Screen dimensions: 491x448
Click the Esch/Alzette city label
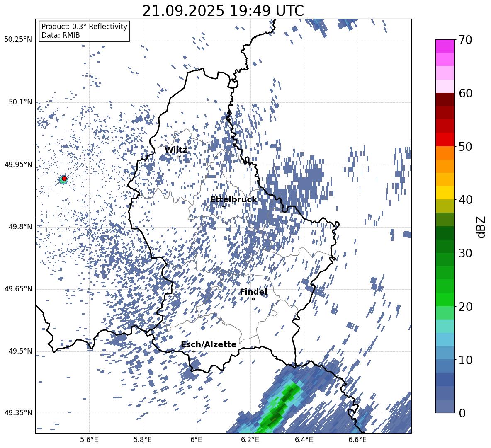coord(209,344)
